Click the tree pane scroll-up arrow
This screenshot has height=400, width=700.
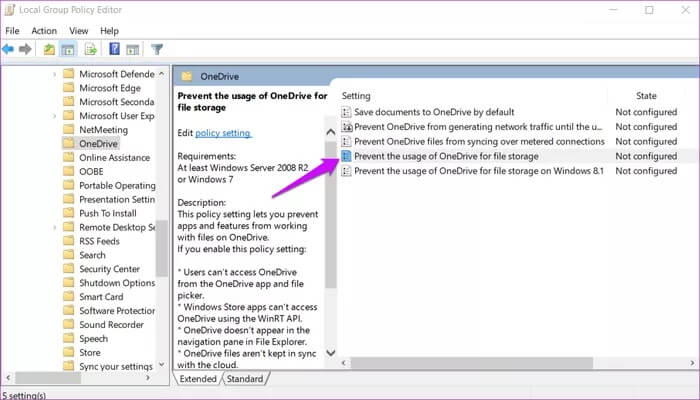click(162, 73)
